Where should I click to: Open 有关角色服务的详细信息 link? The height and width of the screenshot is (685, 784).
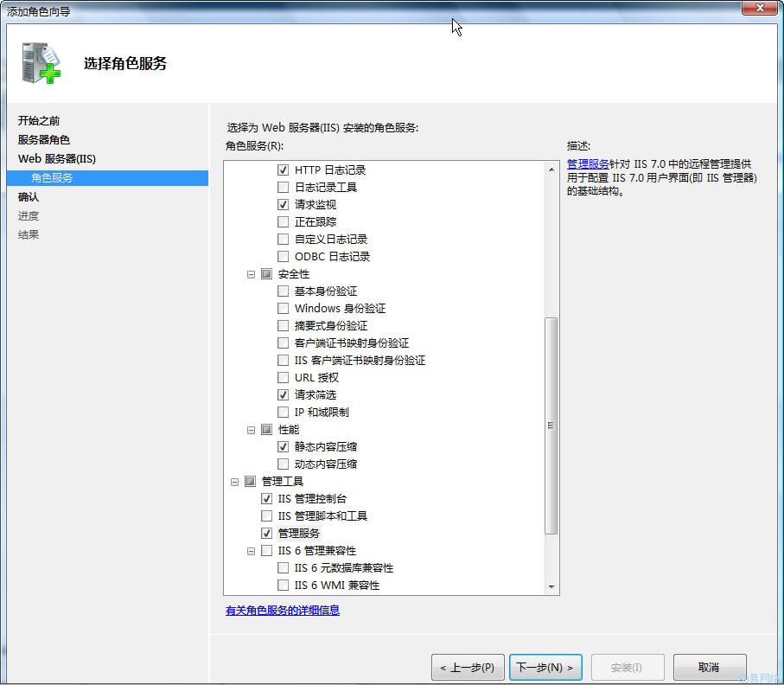click(283, 611)
